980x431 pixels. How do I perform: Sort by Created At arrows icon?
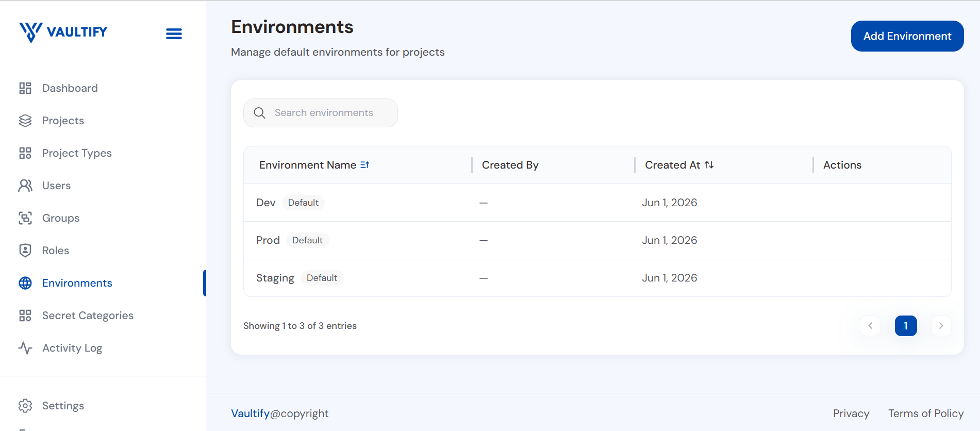(x=709, y=165)
